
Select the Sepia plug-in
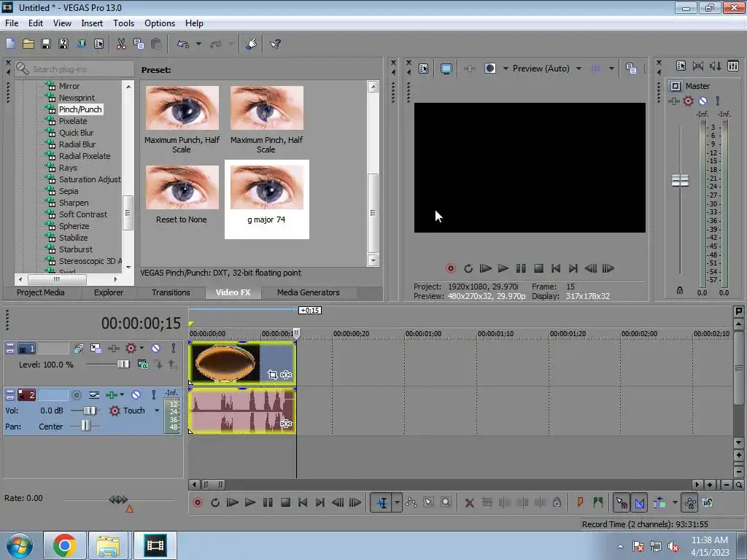69,191
